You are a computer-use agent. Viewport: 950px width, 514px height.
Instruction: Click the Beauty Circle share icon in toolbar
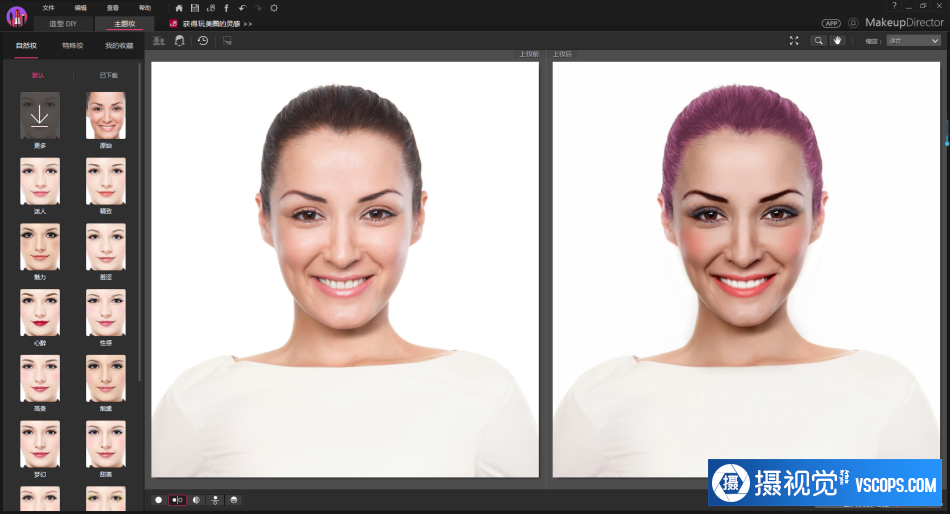(211, 8)
